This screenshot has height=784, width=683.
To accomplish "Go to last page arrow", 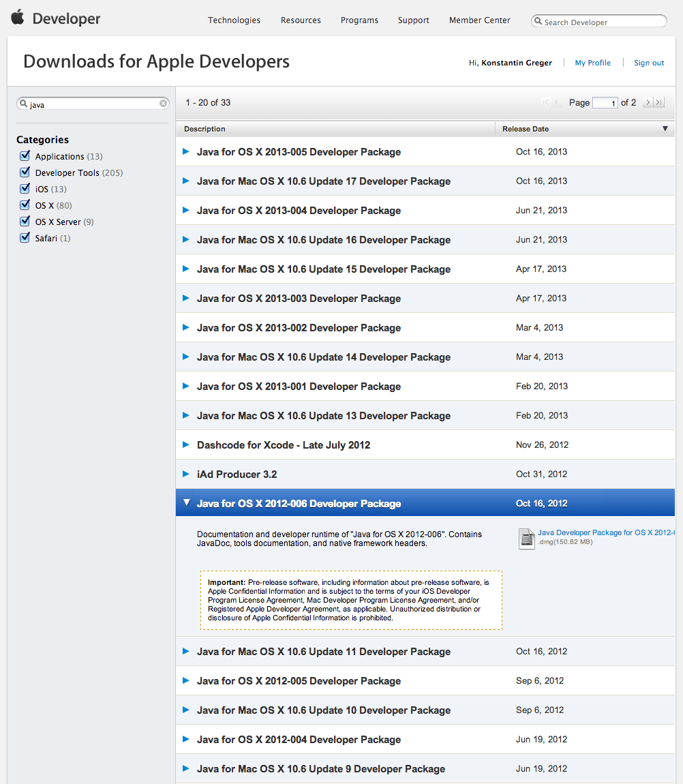I will [659, 102].
